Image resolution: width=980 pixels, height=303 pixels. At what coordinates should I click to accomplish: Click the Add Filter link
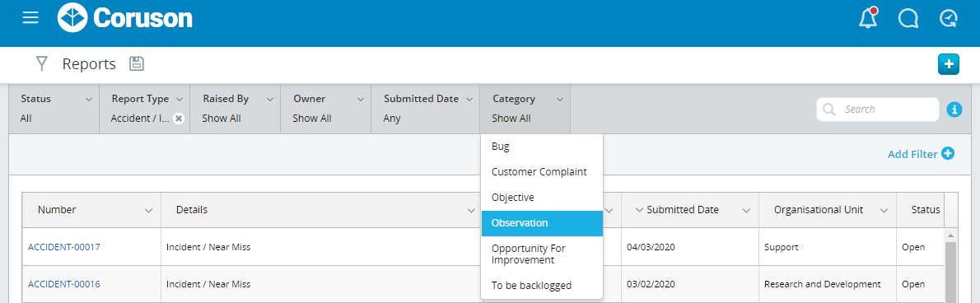(921, 154)
